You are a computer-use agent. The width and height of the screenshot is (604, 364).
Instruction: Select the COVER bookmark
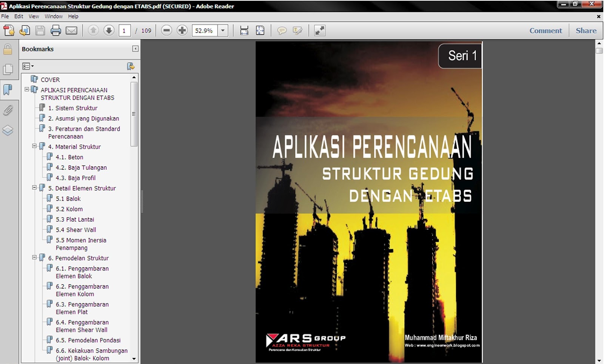coord(50,80)
